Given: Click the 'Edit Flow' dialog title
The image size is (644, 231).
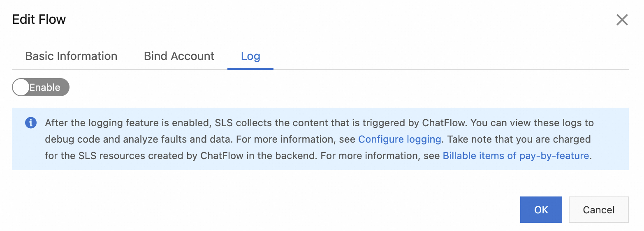Looking at the screenshot, I should coord(39,19).
